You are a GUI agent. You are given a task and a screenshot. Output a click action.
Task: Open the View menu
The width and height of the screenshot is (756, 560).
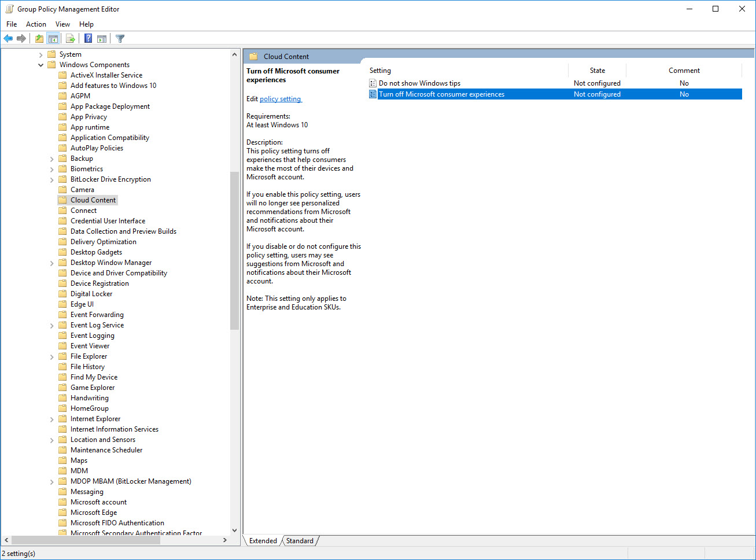pyautogui.click(x=62, y=24)
